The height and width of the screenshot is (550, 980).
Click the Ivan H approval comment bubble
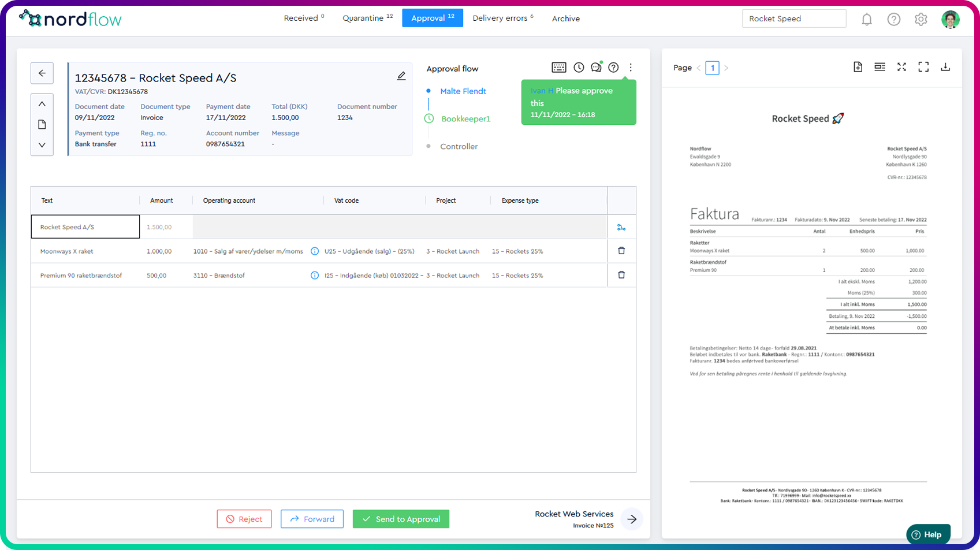[x=579, y=102]
